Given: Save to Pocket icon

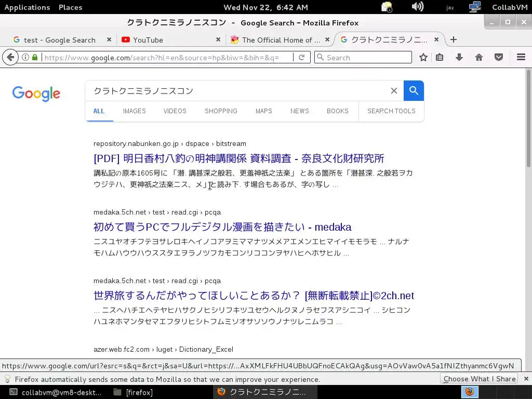Looking at the screenshot, I should pyautogui.click(x=498, y=57).
